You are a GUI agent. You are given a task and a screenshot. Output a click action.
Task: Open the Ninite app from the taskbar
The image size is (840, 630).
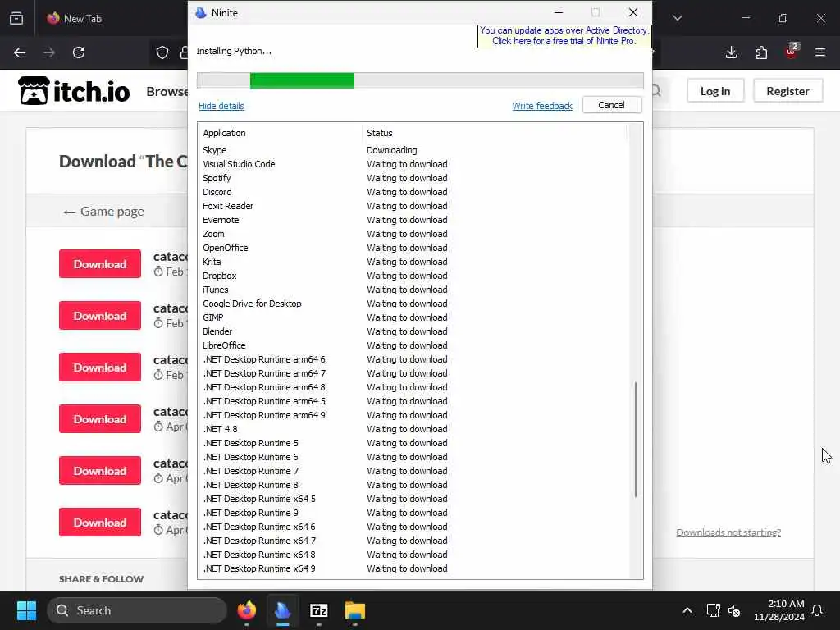[283, 610]
